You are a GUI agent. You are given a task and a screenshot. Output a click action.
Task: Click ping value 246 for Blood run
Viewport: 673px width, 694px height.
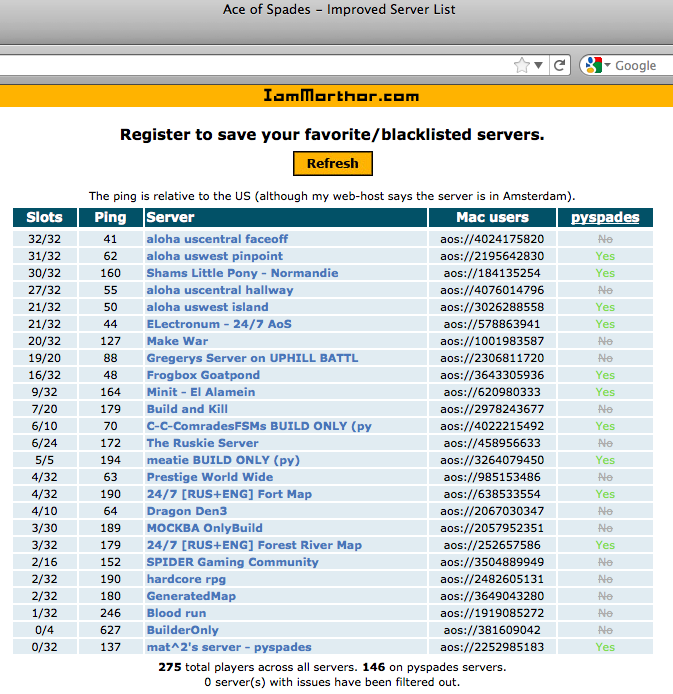coord(110,613)
